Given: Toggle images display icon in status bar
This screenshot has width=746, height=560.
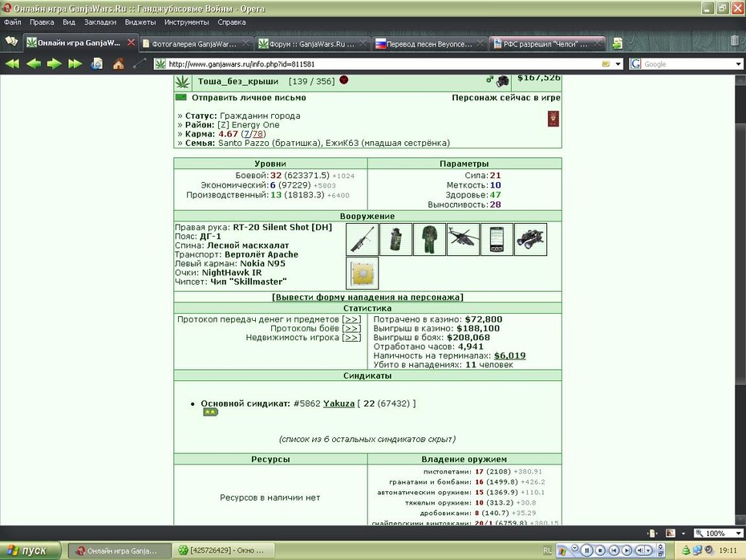Looking at the screenshot, I should [671, 534].
